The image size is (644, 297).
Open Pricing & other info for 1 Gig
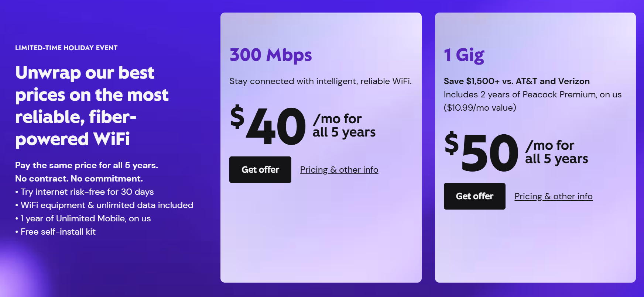tap(553, 196)
